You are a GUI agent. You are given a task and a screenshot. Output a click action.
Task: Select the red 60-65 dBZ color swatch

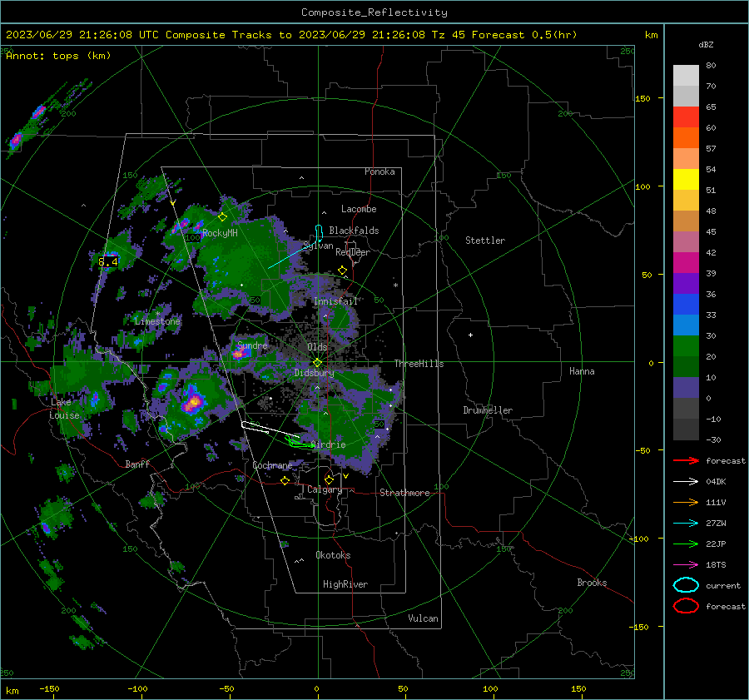click(x=686, y=117)
